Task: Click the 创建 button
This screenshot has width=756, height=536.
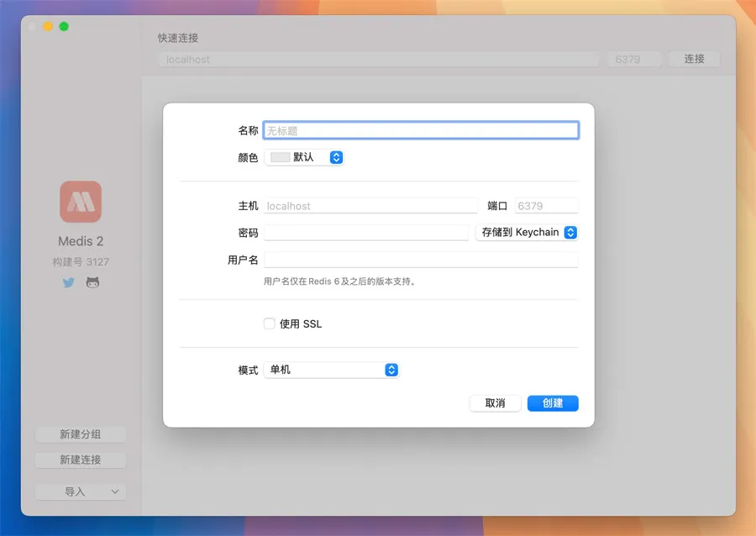Action: [x=553, y=403]
